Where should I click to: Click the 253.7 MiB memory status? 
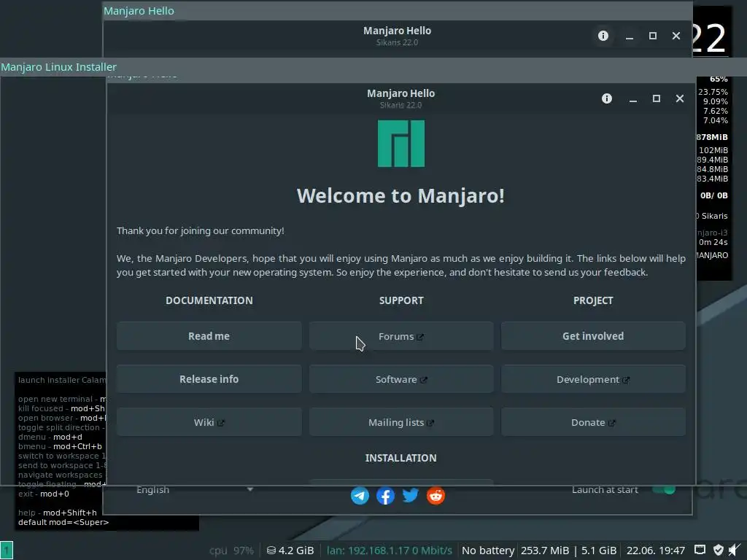coord(544,551)
